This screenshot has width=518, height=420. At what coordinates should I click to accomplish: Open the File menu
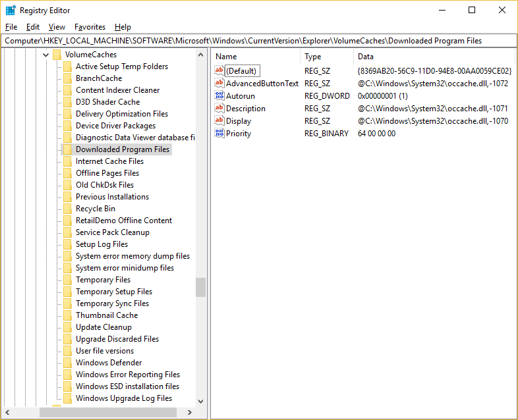[11, 27]
